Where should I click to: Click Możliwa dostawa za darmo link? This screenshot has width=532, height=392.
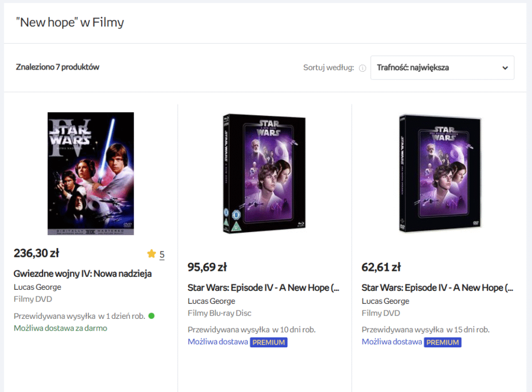[x=60, y=328]
